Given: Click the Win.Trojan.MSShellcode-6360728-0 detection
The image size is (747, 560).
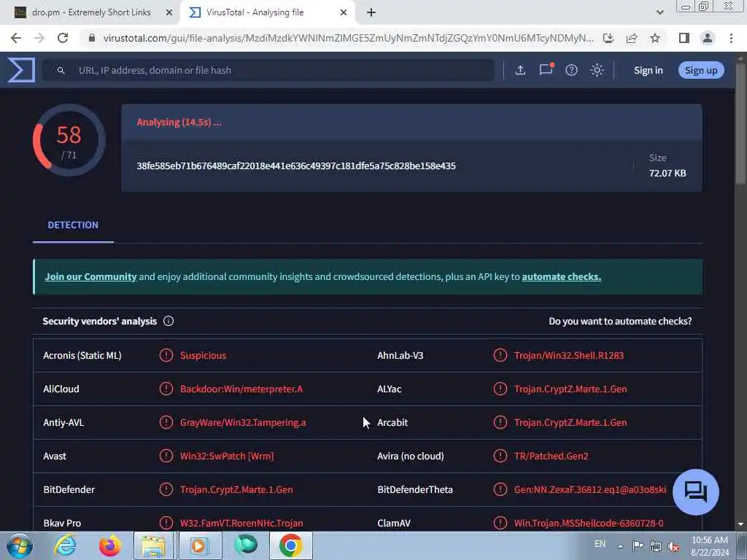Looking at the screenshot, I should coord(589,524).
